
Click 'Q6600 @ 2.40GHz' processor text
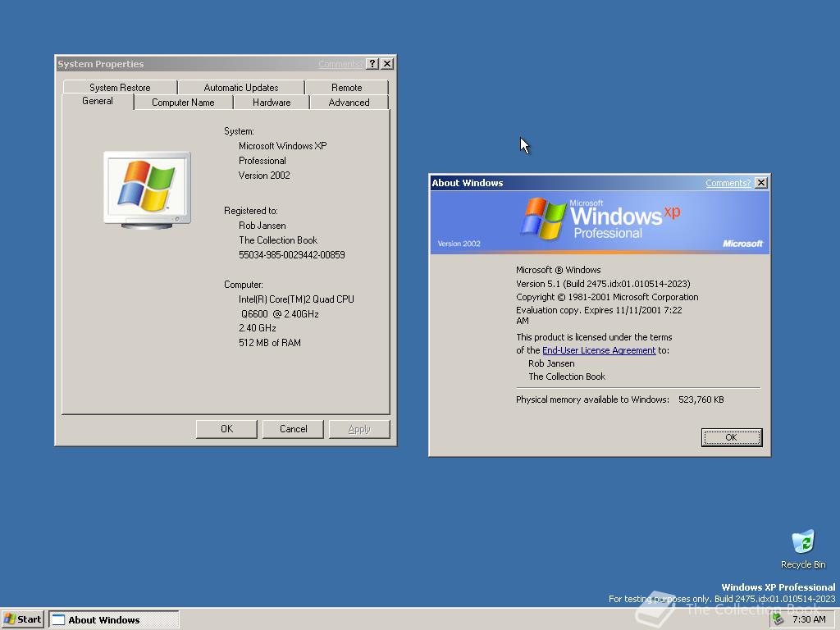[280, 314]
